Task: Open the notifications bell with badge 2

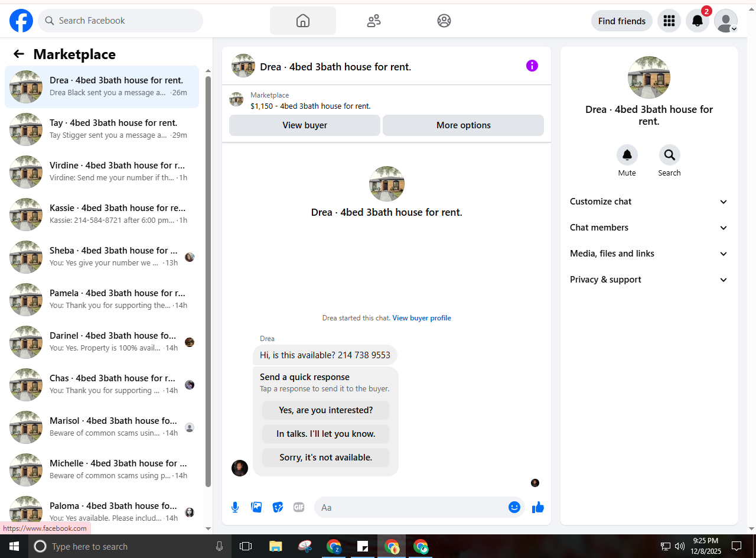Action: pos(698,21)
